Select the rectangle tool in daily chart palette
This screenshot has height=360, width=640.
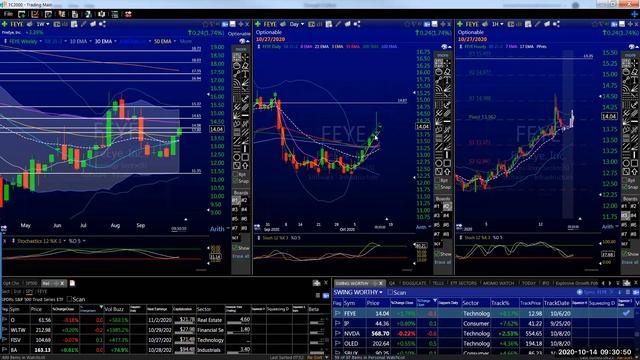(447, 163)
